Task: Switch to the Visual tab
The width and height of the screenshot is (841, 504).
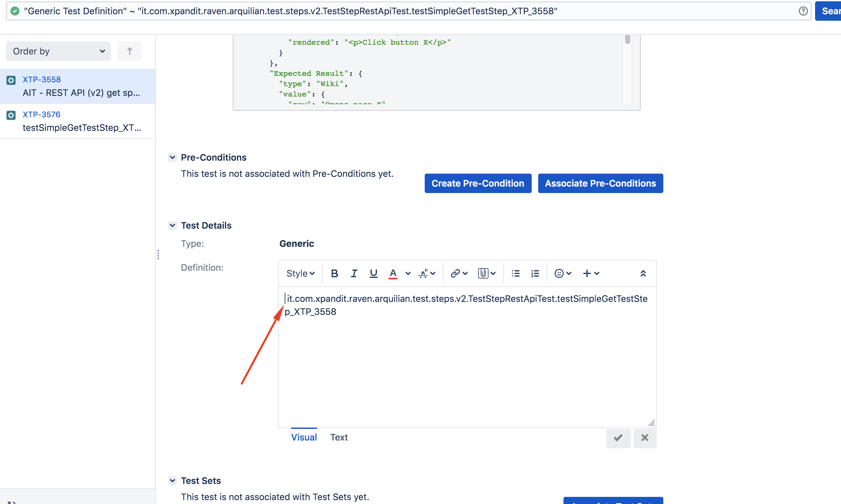Action: [304, 437]
